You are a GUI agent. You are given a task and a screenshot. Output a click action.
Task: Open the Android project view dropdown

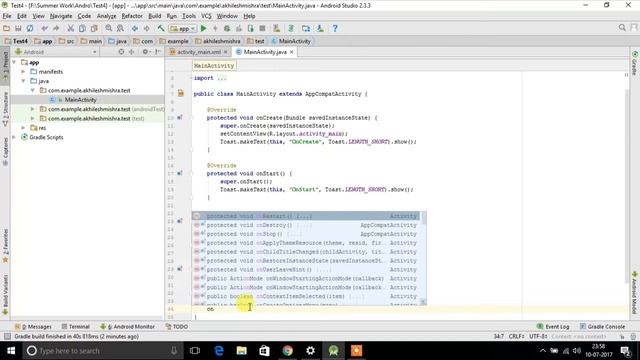pos(56,52)
